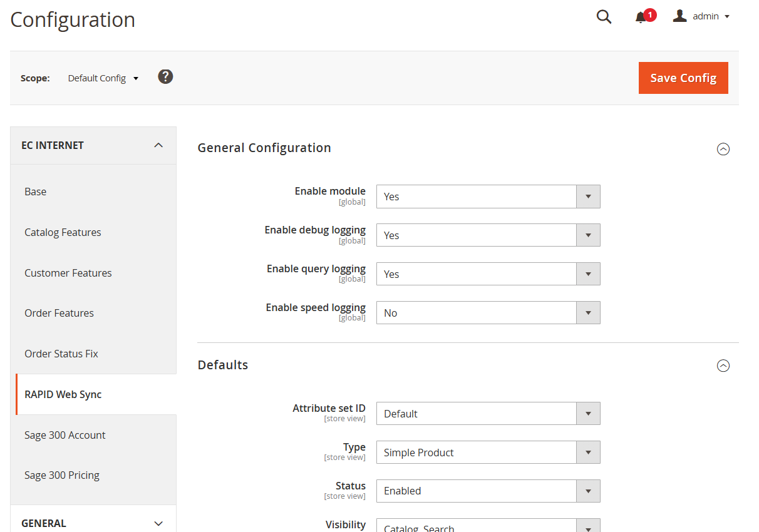The height and width of the screenshot is (532, 759).
Task: Open the search magnifier icon
Action: pos(604,17)
